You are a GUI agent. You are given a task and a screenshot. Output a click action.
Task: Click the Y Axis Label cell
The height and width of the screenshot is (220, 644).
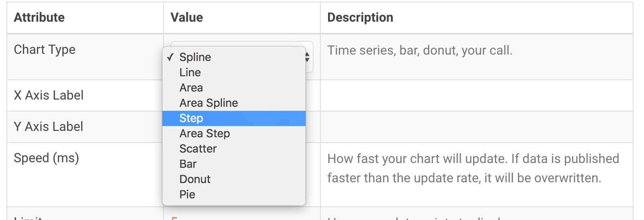[x=49, y=127]
